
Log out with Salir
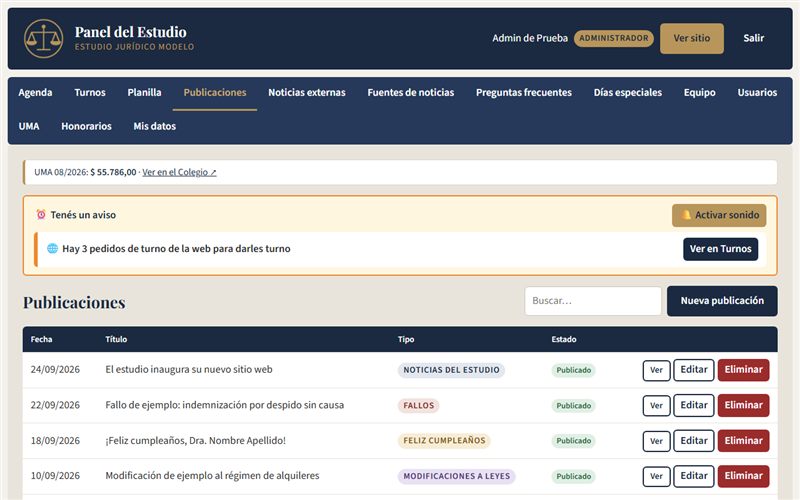point(753,38)
